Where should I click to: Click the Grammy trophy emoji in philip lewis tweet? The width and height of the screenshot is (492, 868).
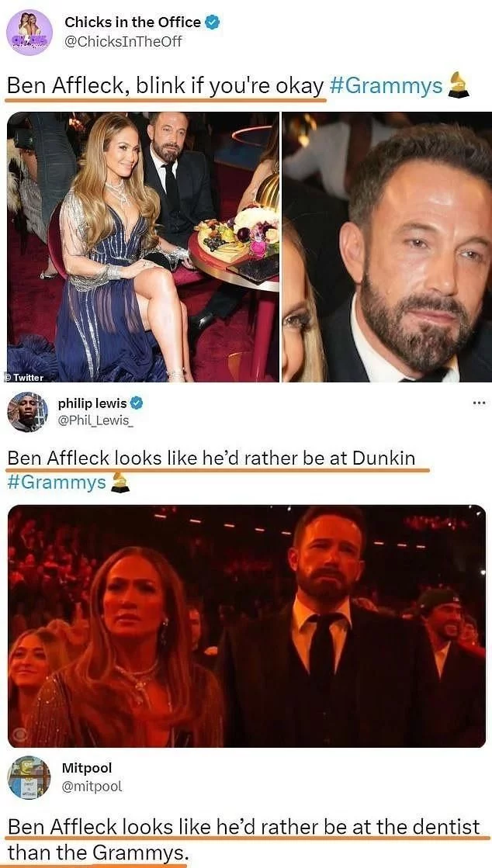(120, 482)
